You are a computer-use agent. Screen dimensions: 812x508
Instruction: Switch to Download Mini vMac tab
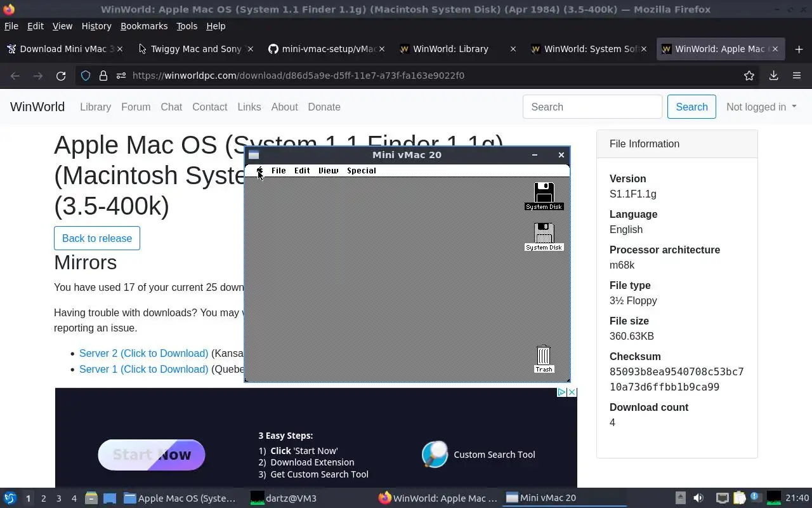64,49
